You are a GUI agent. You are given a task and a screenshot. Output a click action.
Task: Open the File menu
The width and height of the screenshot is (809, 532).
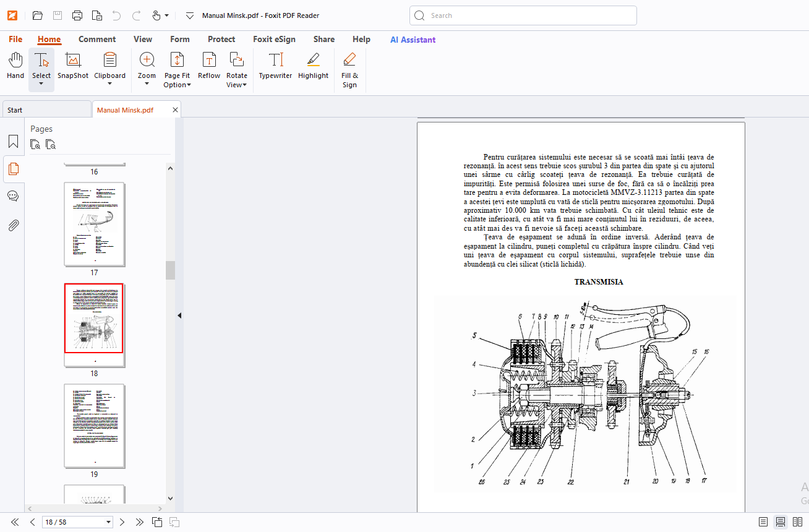coord(15,39)
